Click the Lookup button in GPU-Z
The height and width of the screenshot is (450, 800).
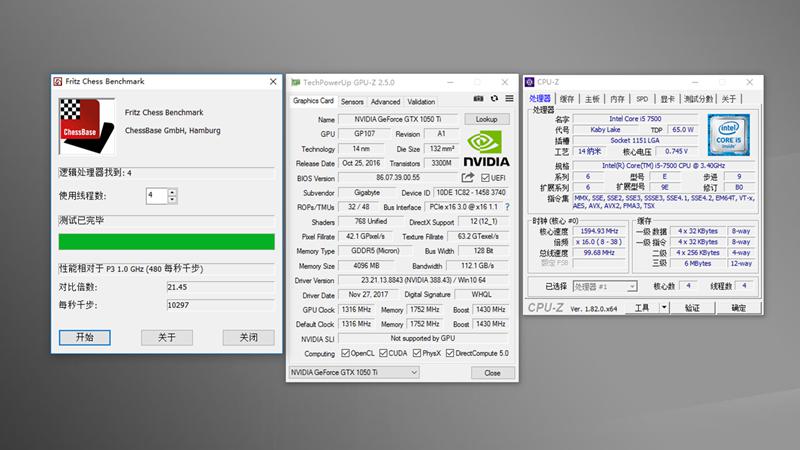tap(486, 119)
